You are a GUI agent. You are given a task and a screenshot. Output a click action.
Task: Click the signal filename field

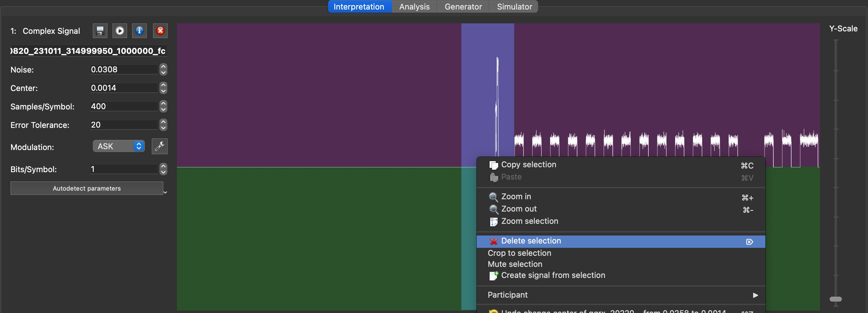tap(89, 51)
